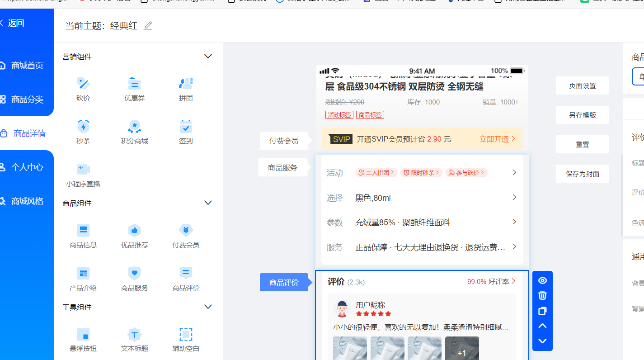Image resolution: width=644 pixels, height=360 pixels.
Task: Pick the 秒杀 flash-sale component icon
Action: pos(83,126)
